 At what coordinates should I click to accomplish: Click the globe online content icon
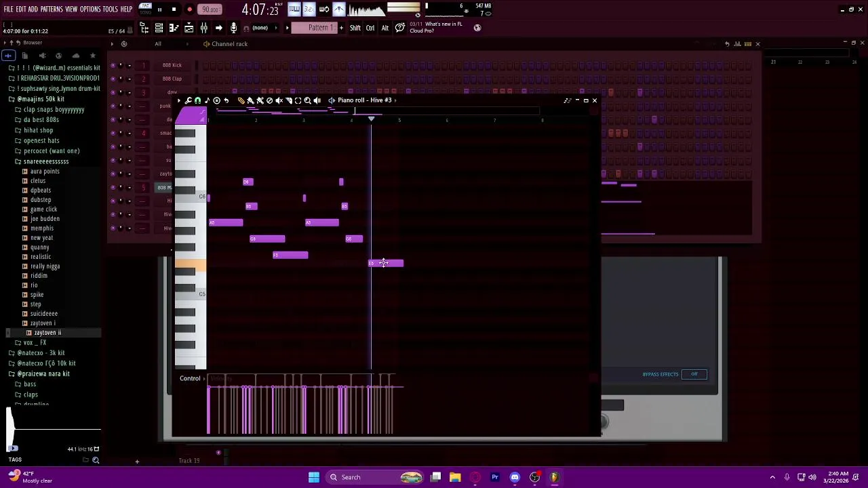[x=477, y=28]
